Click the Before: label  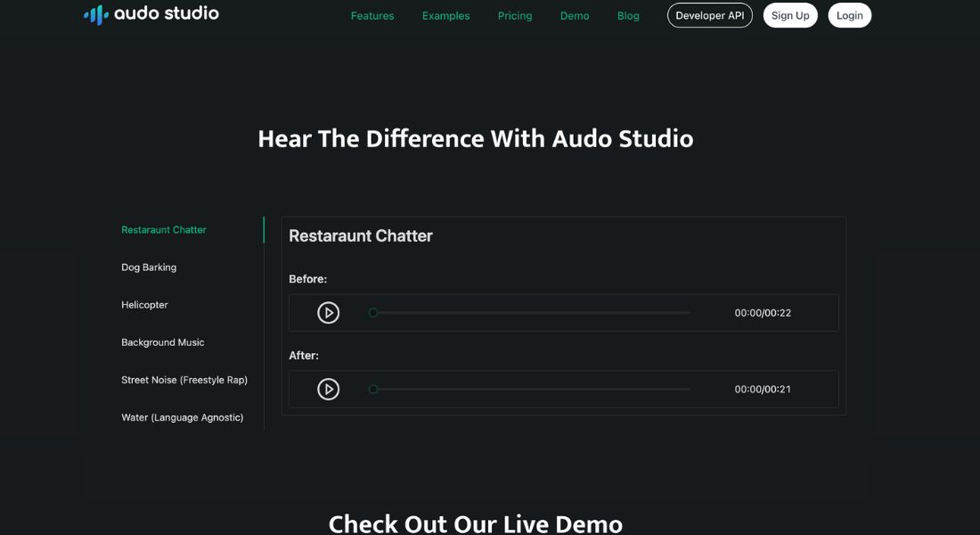click(308, 279)
